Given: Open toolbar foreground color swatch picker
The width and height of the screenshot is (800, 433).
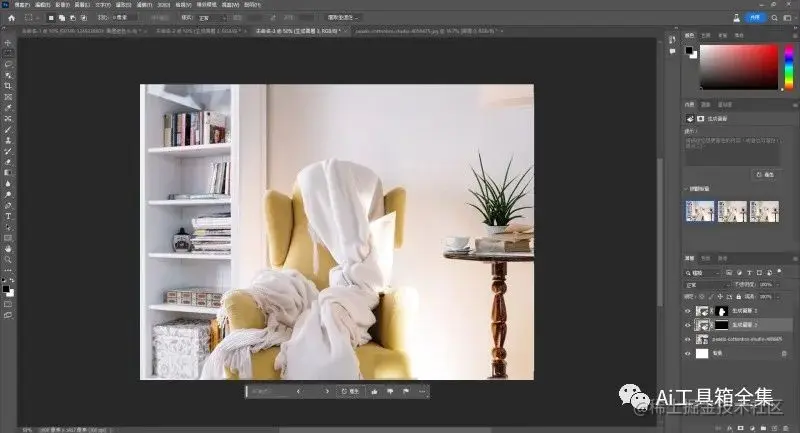Looking at the screenshot, I should pyautogui.click(x=6, y=289).
